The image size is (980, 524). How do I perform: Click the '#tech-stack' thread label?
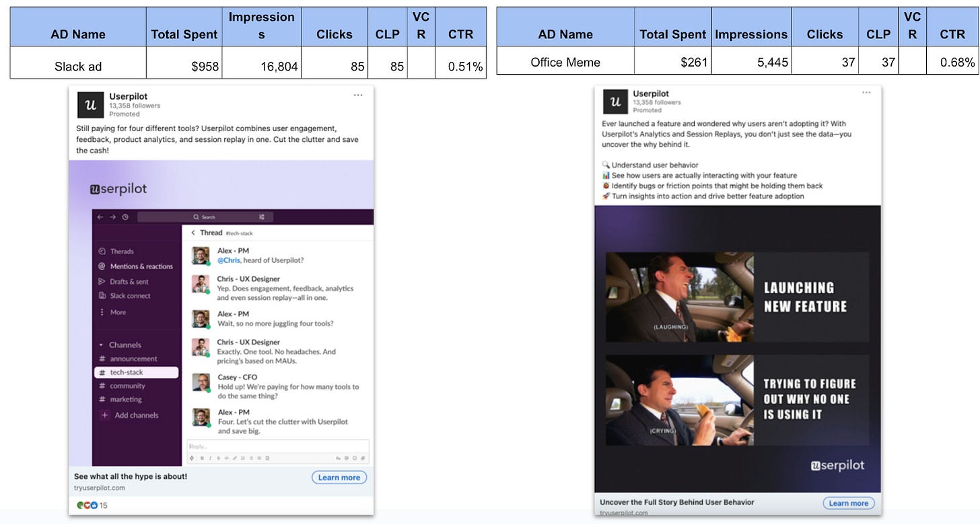point(240,233)
